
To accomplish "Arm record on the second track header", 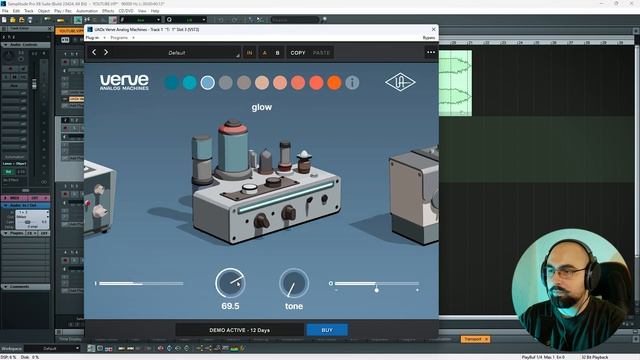I will 65,128.
